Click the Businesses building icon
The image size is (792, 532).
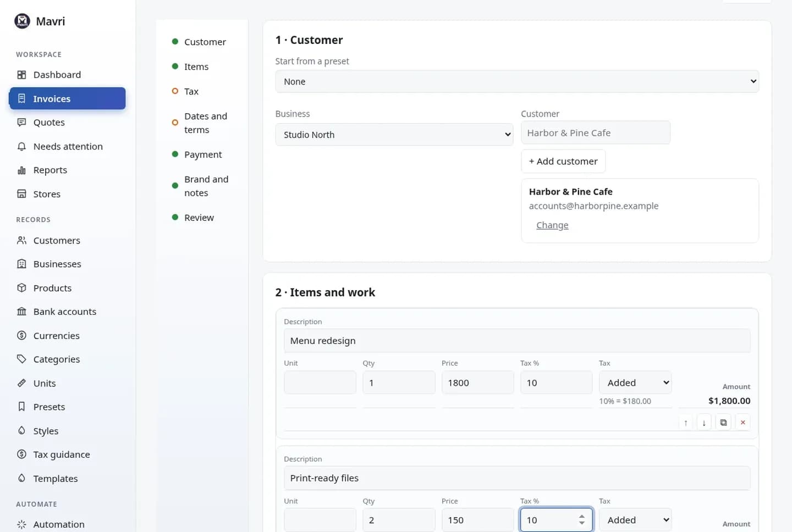21,264
